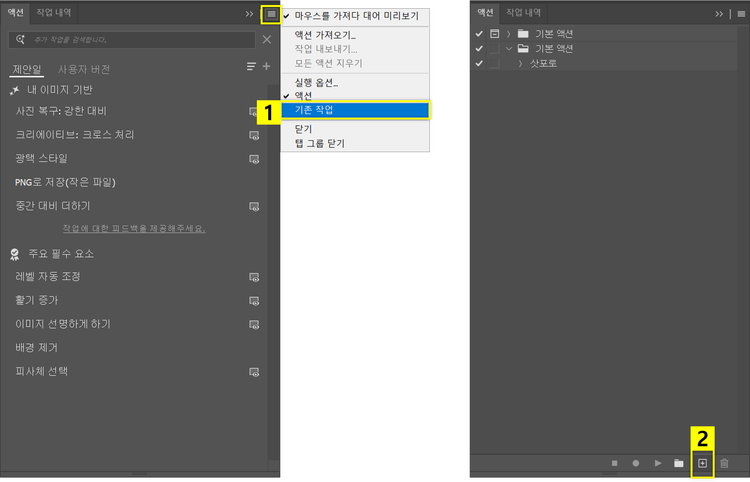The image size is (750, 482).
Task: Toggle the checkmark on the 샷포로 row
Action: coord(479,63)
